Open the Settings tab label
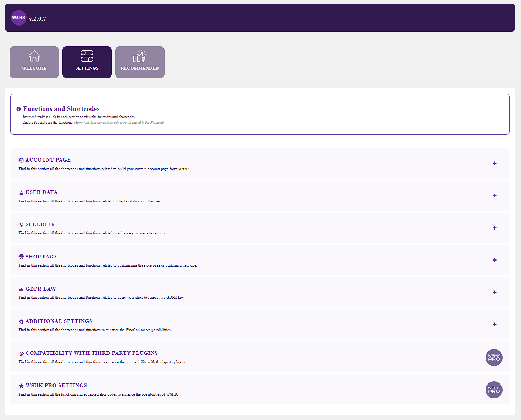Screen dimensions: 521x420 click(87, 68)
